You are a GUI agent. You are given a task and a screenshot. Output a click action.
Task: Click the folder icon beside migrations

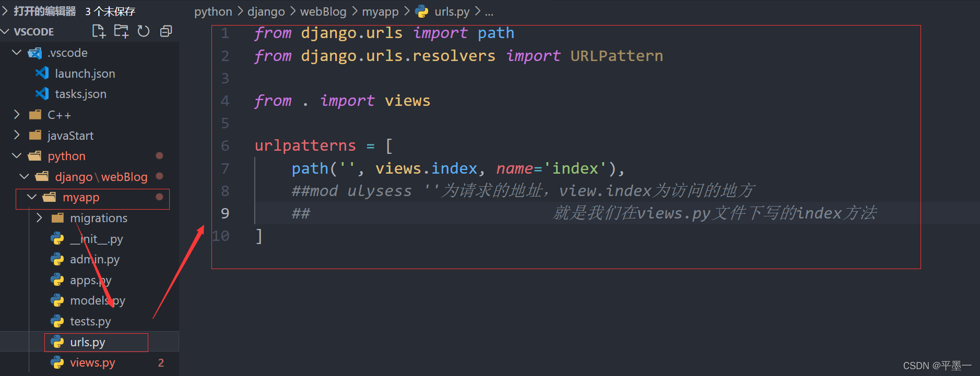point(57,217)
